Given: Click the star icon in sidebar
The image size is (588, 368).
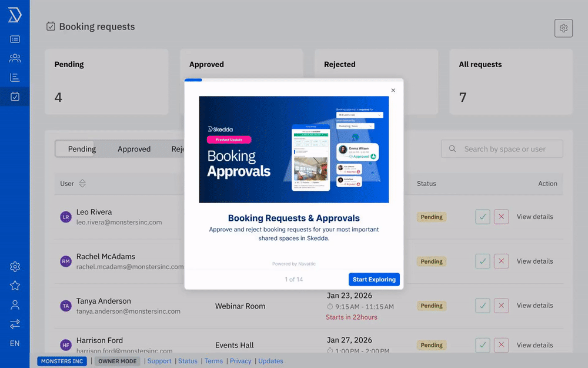Looking at the screenshot, I should pyautogui.click(x=15, y=286).
